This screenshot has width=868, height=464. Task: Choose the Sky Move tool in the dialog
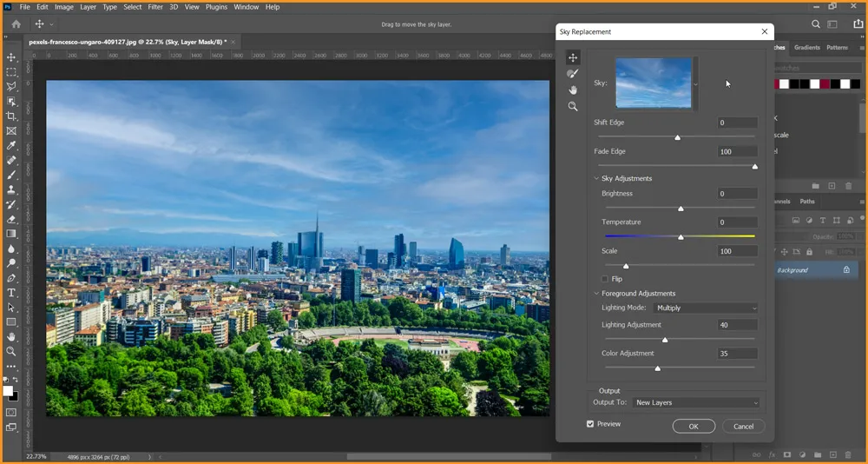click(573, 57)
